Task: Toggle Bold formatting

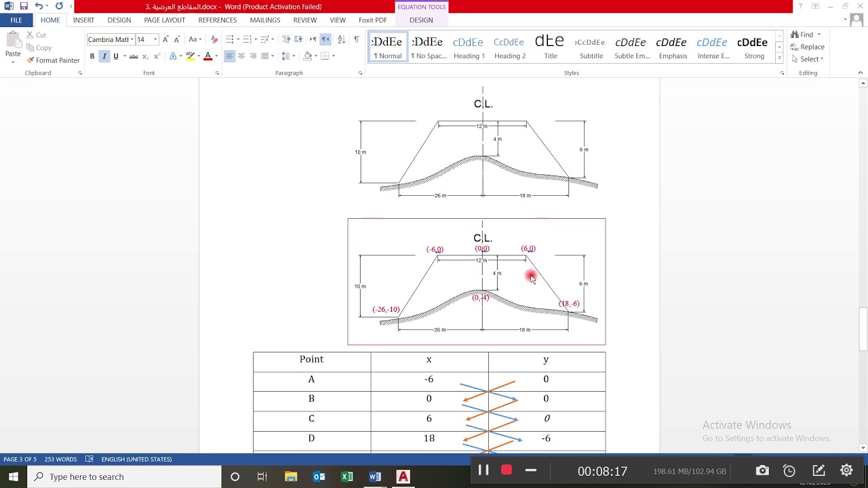Action: pos(92,56)
